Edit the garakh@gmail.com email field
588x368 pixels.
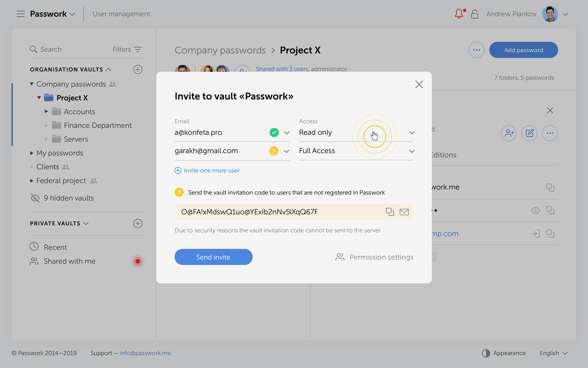click(x=220, y=151)
